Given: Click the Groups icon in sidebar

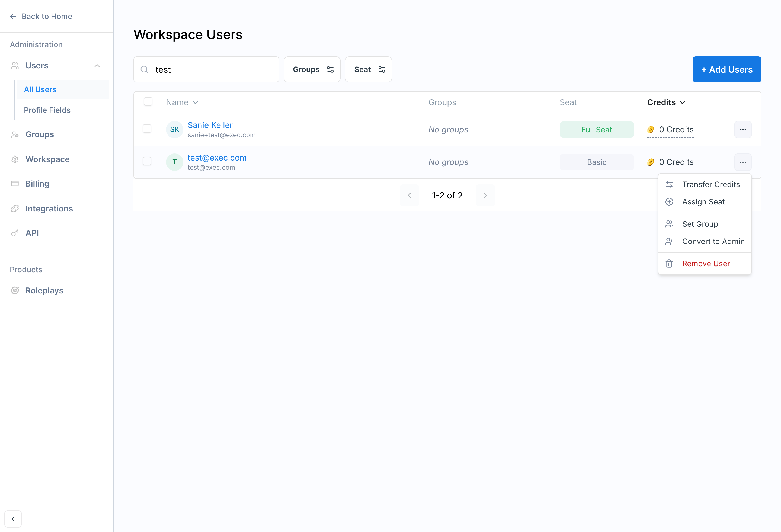Looking at the screenshot, I should pos(15,134).
